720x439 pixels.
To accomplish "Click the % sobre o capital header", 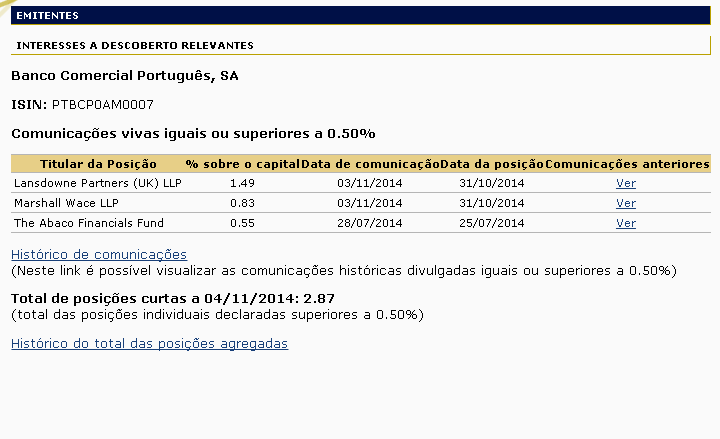I will [x=242, y=164].
